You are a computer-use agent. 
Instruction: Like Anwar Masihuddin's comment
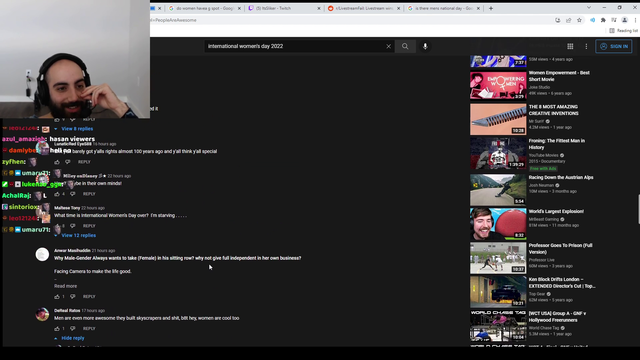coord(57,297)
